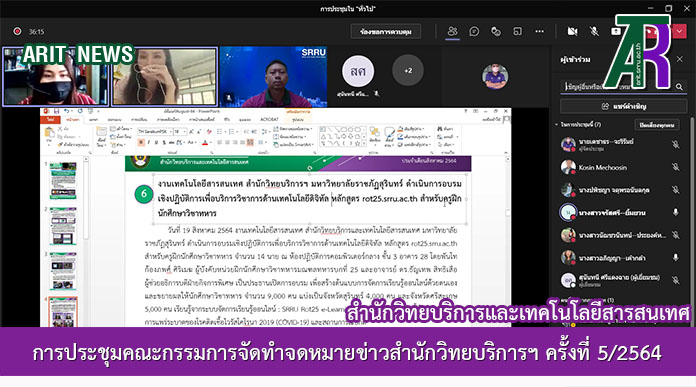
Task: Click the Quick Styles icon in Drawing group
Action: (389, 134)
